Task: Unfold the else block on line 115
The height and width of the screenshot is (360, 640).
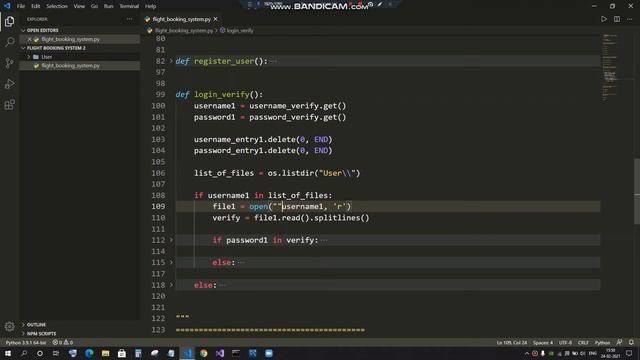Action: tap(171, 262)
